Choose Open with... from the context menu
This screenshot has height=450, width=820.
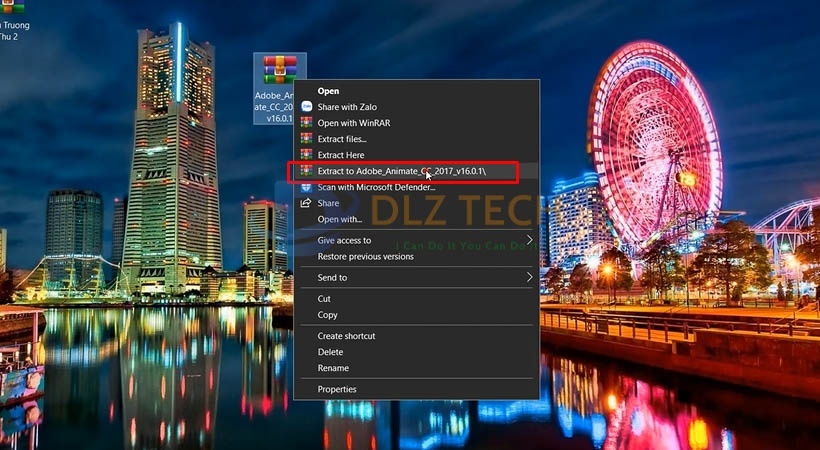(340, 219)
